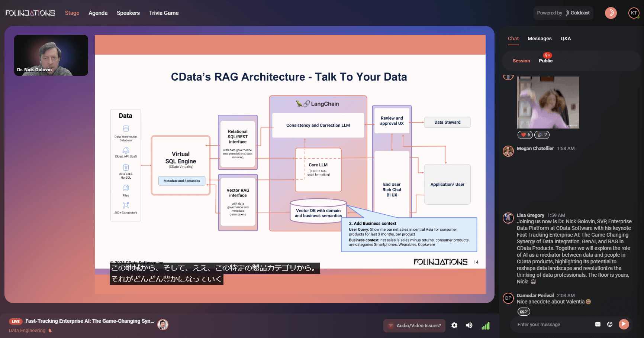Viewport: 644px width, 338px height.
Task: Send the chat message arrow button
Action: pyautogui.click(x=624, y=324)
